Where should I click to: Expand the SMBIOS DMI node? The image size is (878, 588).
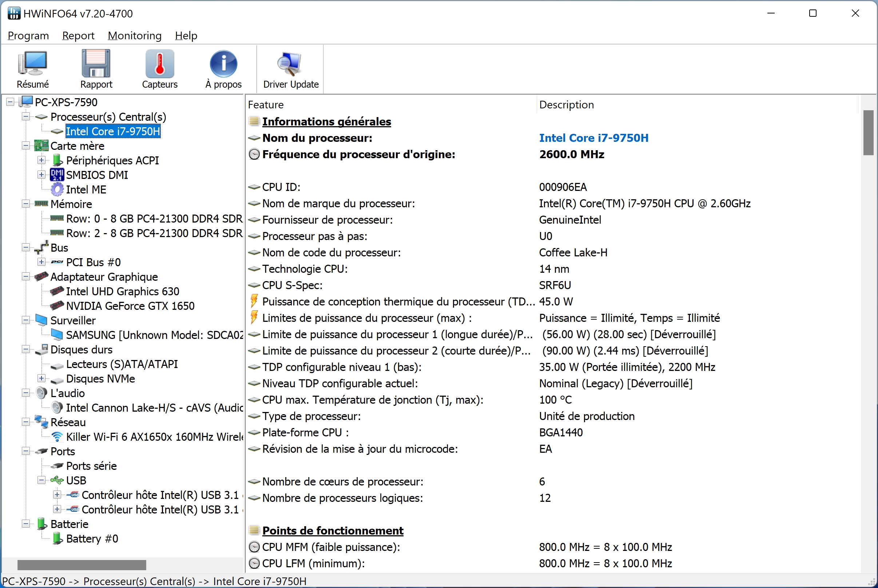(41, 175)
